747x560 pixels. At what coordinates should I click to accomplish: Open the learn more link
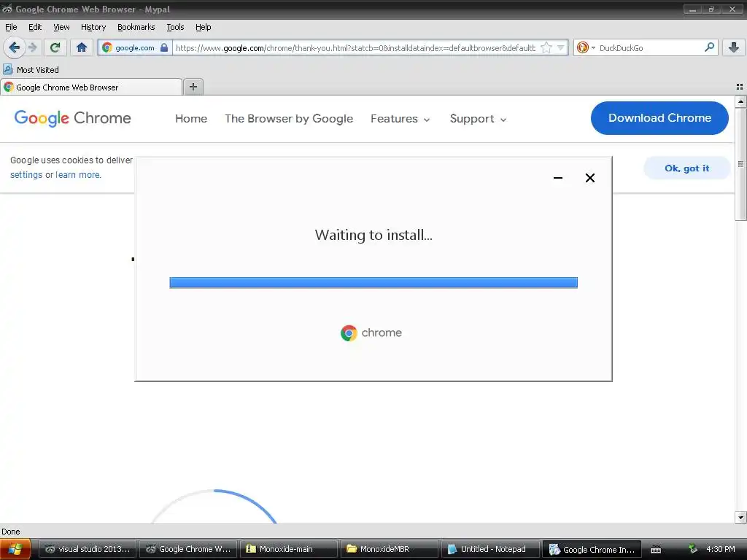point(77,175)
